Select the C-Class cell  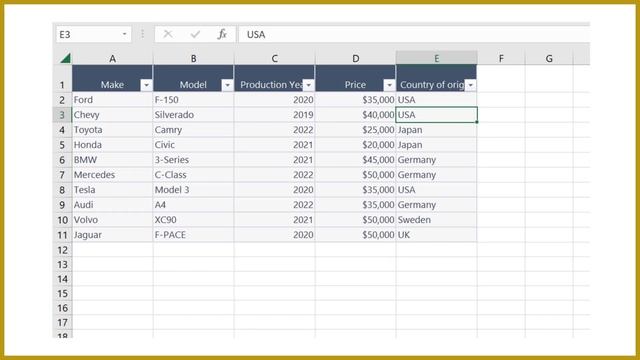193,175
